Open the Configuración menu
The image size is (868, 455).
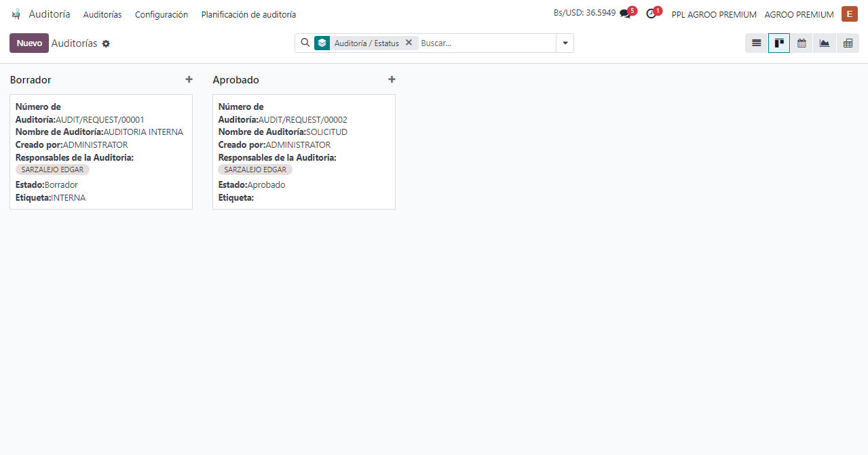[162, 14]
